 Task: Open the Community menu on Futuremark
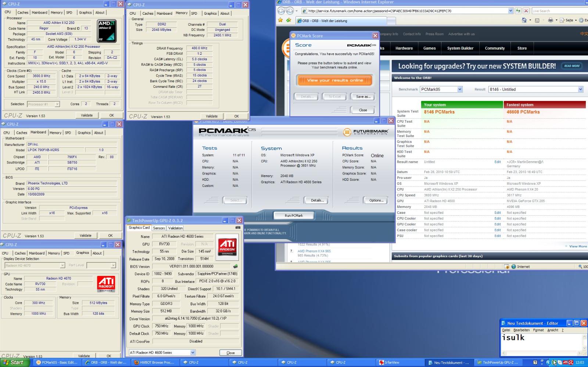495,48
